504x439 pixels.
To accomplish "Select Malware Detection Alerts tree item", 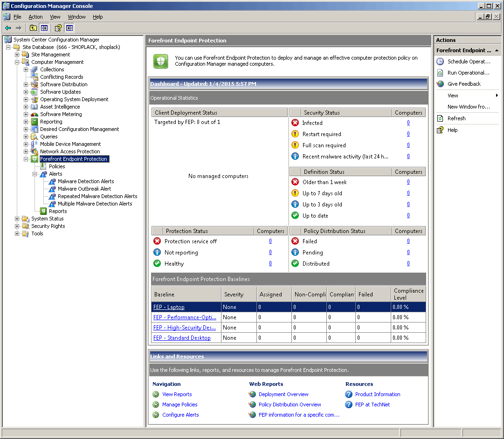I will pyautogui.click(x=85, y=181).
